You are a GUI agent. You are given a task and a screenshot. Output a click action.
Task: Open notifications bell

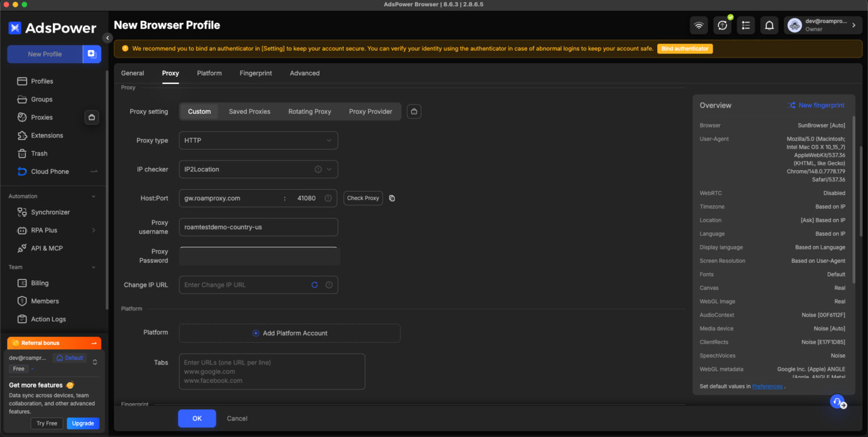(x=769, y=26)
